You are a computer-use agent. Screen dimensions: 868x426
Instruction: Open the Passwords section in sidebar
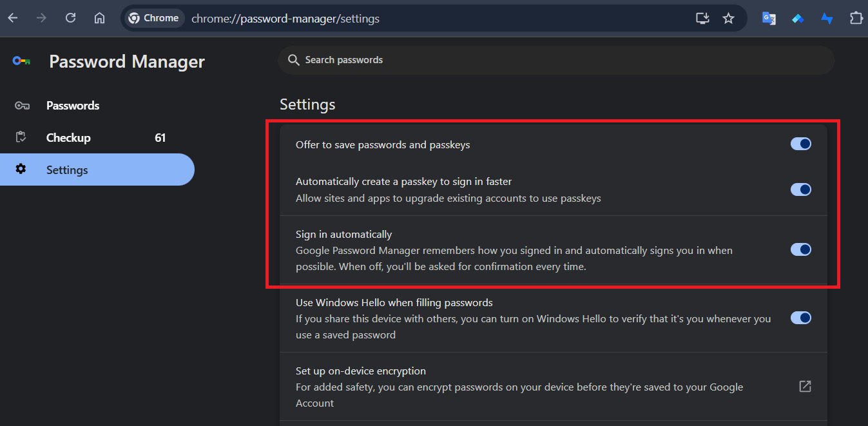point(73,106)
